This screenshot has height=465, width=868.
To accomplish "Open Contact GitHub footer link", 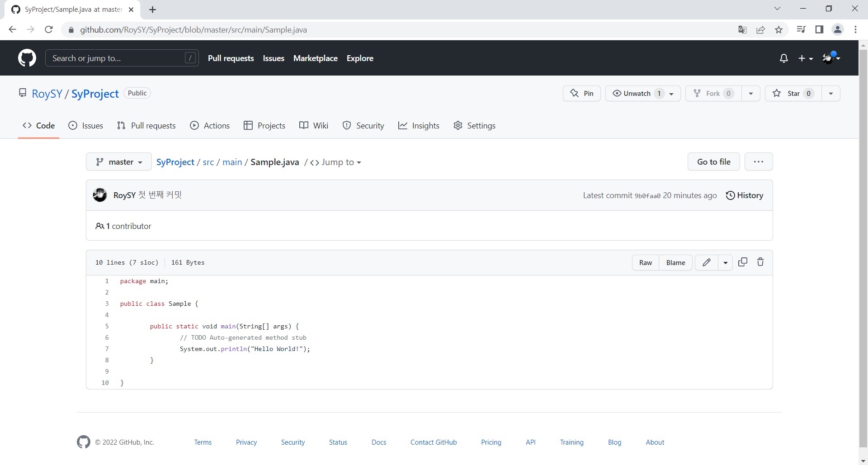I will [434, 442].
